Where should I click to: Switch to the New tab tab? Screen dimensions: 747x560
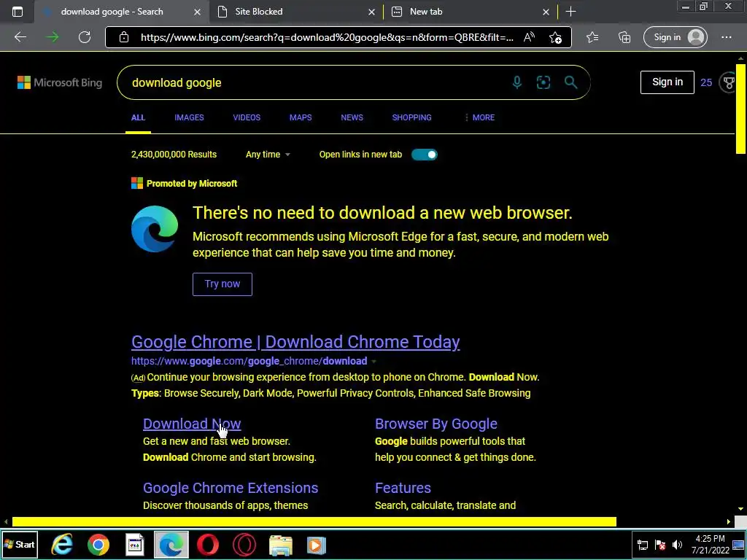click(x=469, y=12)
